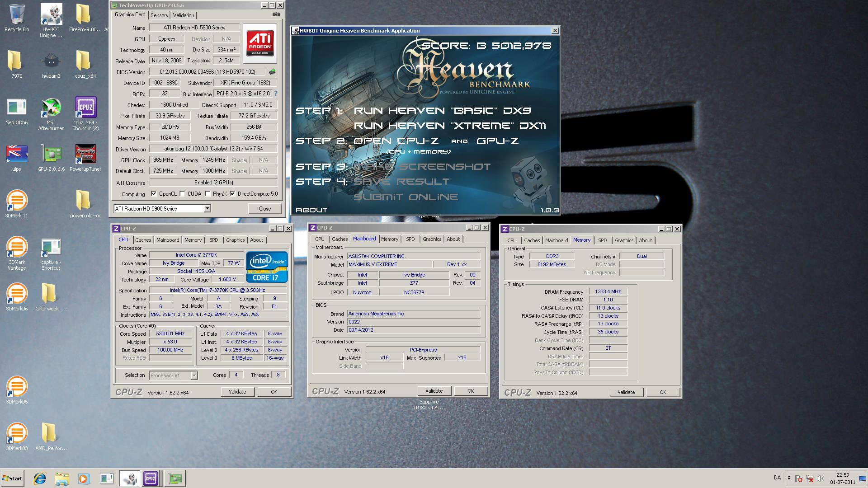Screen dimensions: 868x488
Task: Open About tab in first CPU-Z window
Action: pos(256,240)
